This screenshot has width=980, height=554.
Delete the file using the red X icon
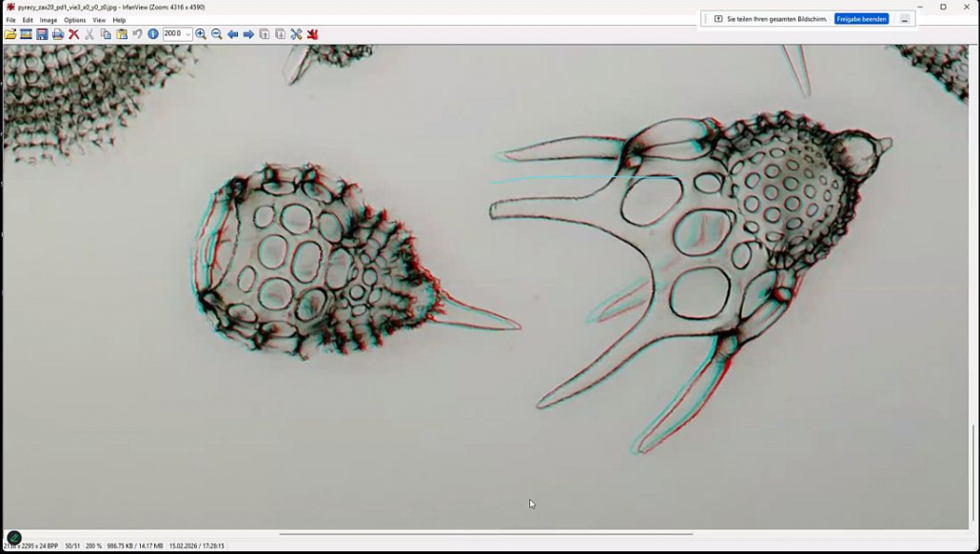pos(73,34)
